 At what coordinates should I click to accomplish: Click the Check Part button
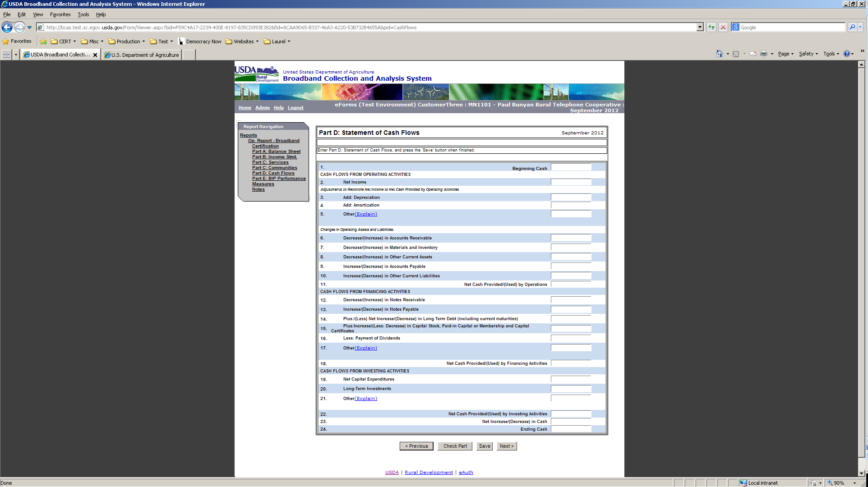[x=455, y=446]
